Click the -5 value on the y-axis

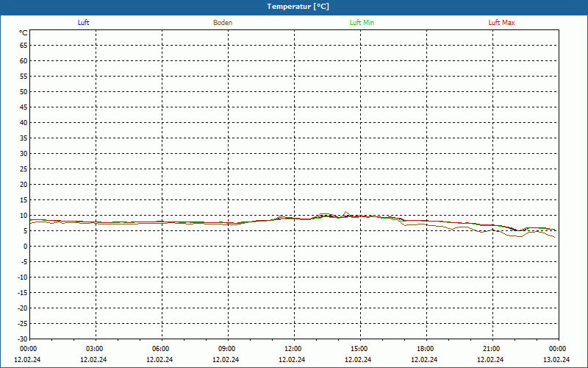[24, 262]
